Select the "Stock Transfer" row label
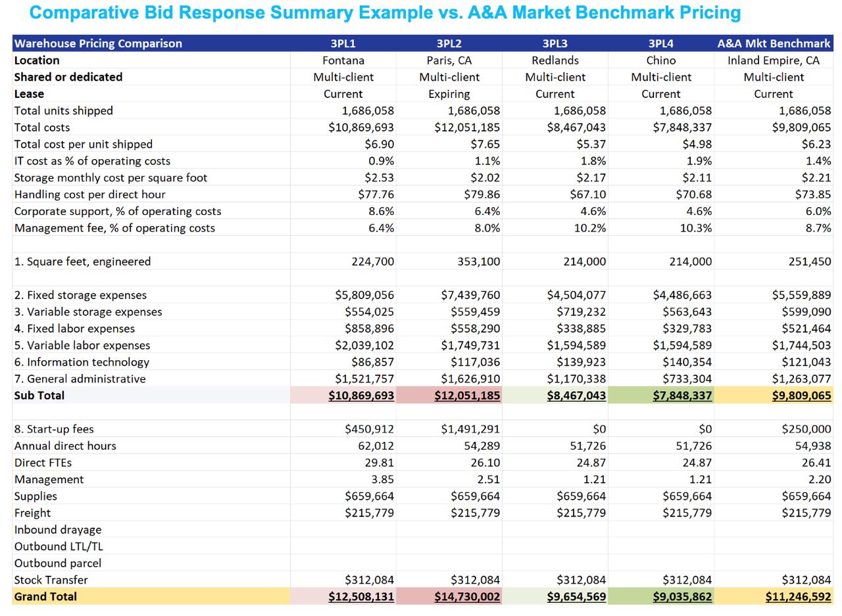This screenshot has width=842, height=616. [x=51, y=580]
